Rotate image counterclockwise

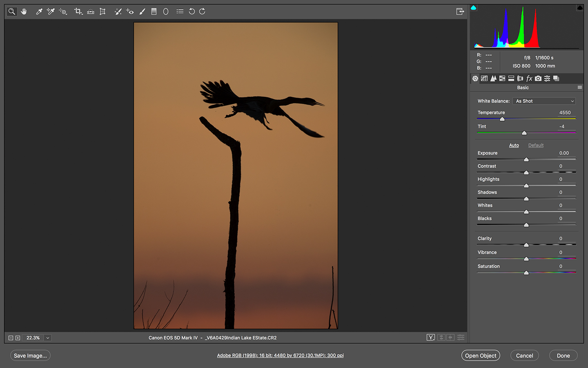(x=192, y=11)
